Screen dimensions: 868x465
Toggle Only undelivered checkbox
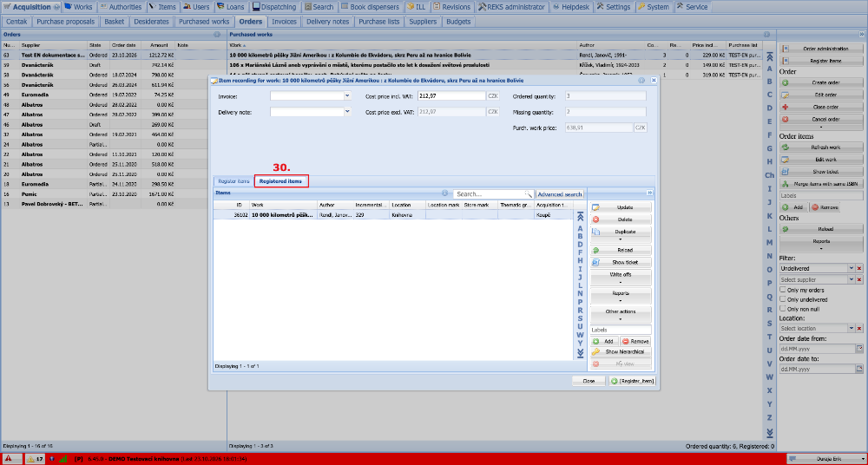pyautogui.click(x=783, y=299)
